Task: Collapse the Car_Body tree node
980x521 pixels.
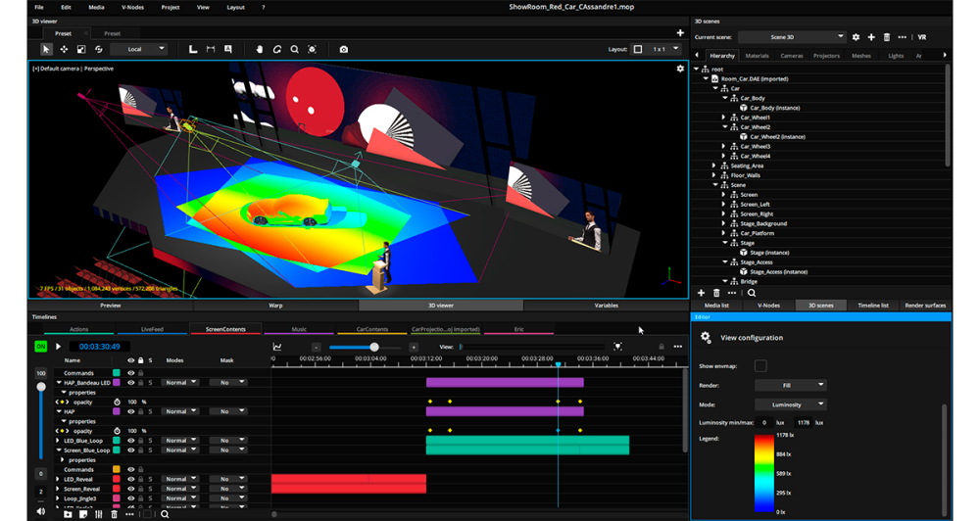Action: [724, 98]
